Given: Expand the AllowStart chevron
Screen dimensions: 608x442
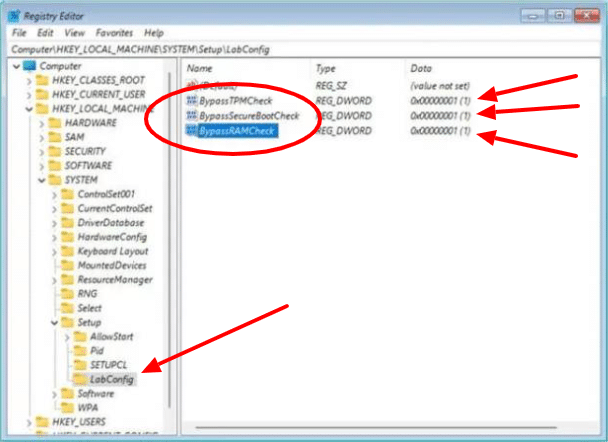Looking at the screenshot, I should pyautogui.click(x=67, y=337).
